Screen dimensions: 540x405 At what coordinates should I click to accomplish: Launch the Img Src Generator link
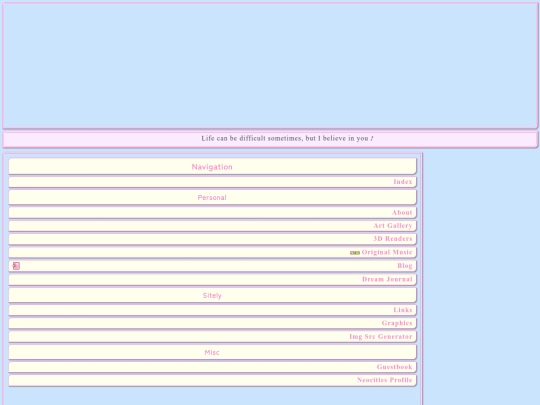pos(381,336)
